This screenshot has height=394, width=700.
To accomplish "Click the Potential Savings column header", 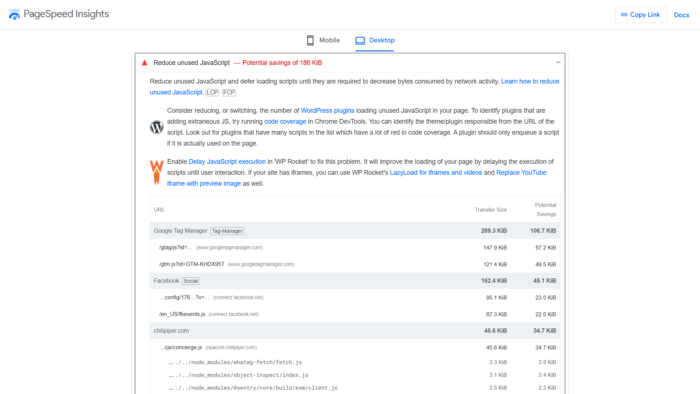I will (546, 210).
